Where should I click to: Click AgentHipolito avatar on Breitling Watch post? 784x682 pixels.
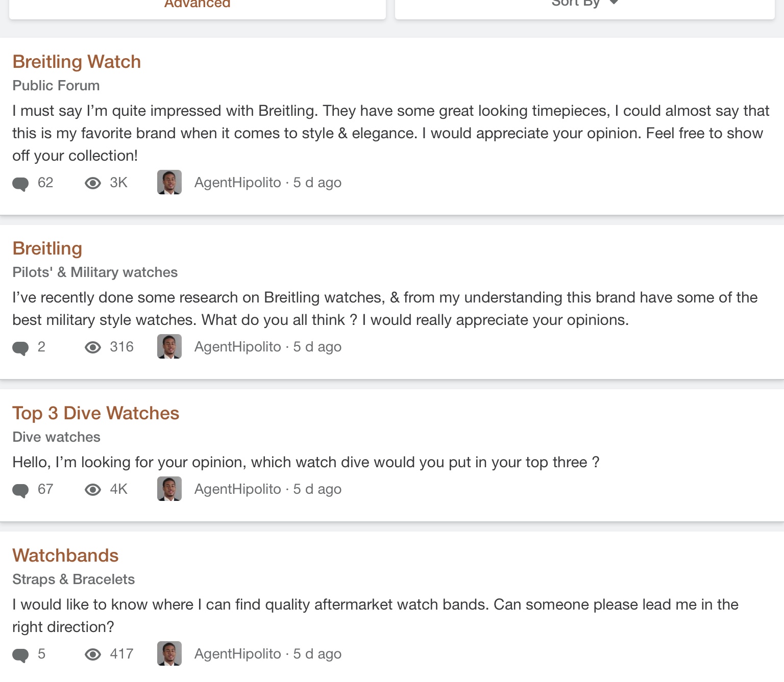tap(169, 182)
